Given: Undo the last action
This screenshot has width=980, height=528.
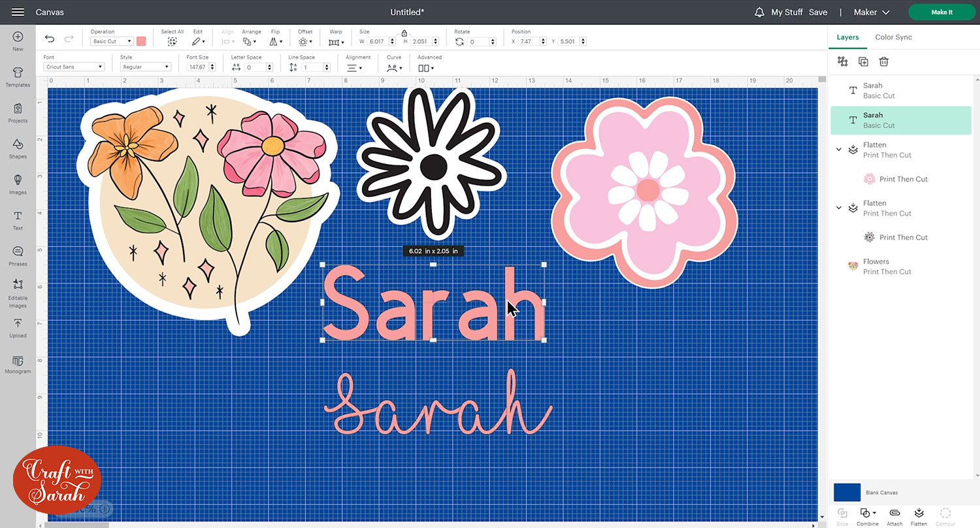Looking at the screenshot, I should (x=50, y=39).
